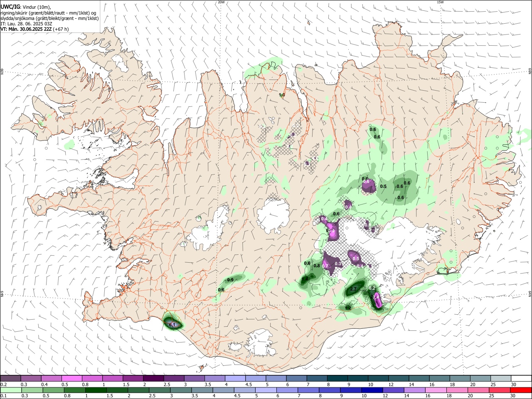Select the darkest purple swatch between 2 and 2.5
The height and width of the screenshot is (399, 532).
click(x=153, y=378)
